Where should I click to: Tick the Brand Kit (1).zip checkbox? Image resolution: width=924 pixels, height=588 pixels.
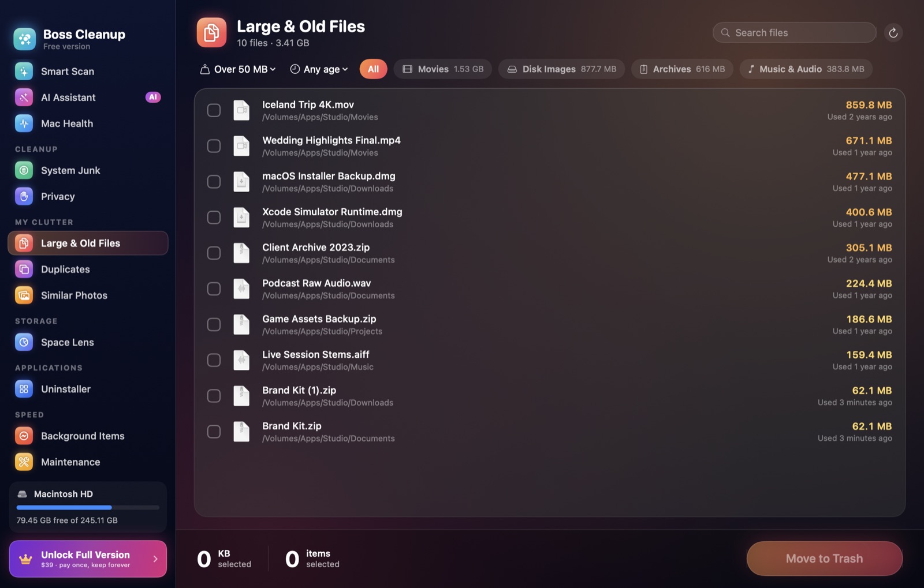click(x=214, y=396)
